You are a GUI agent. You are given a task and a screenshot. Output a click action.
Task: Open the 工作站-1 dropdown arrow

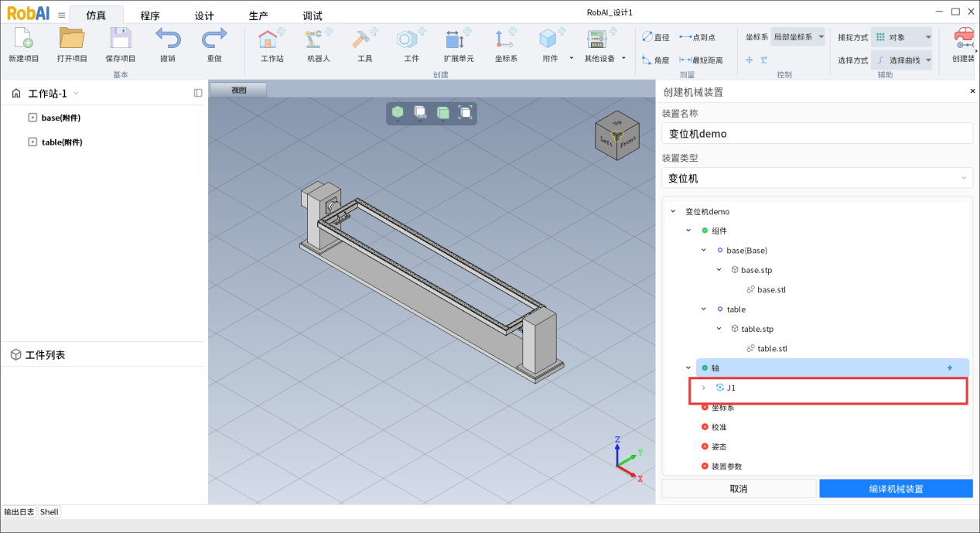point(76,94)
